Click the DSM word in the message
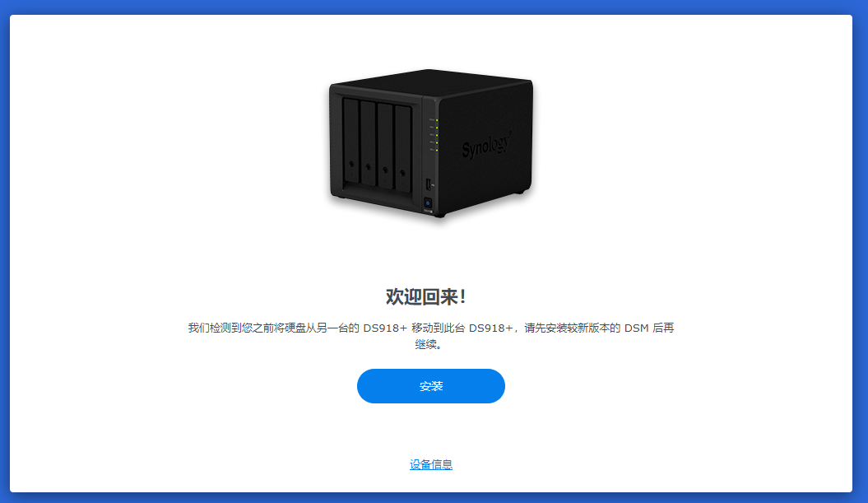The height and width of the screenshot is (503, 868). coord(636,328)
